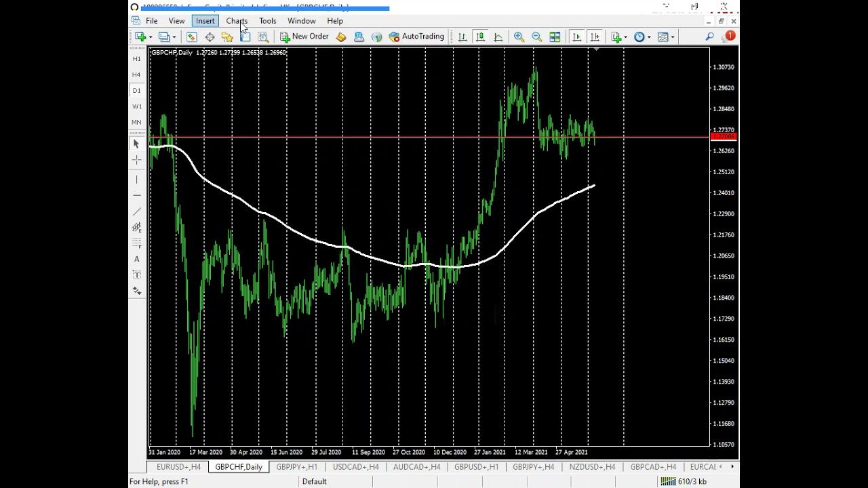Switch to the GBPUSD+,H1 chart tab

pyautogui.click(x=476, y=467)
